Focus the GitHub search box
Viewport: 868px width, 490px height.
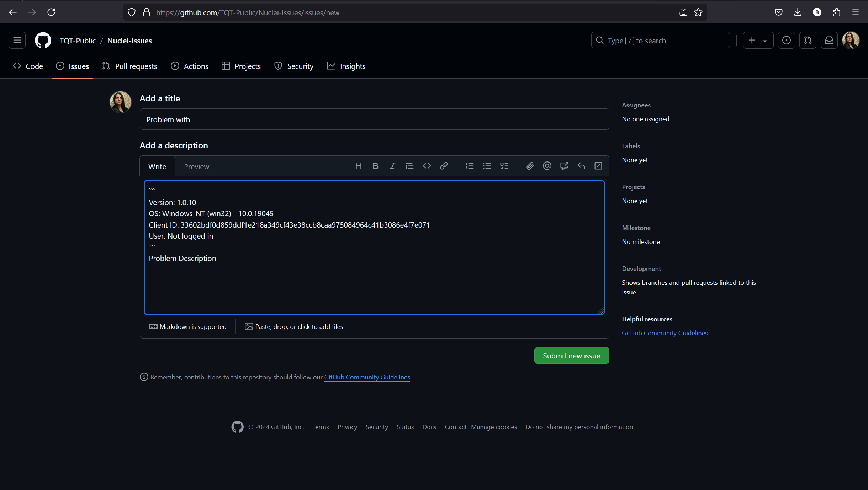661,41
